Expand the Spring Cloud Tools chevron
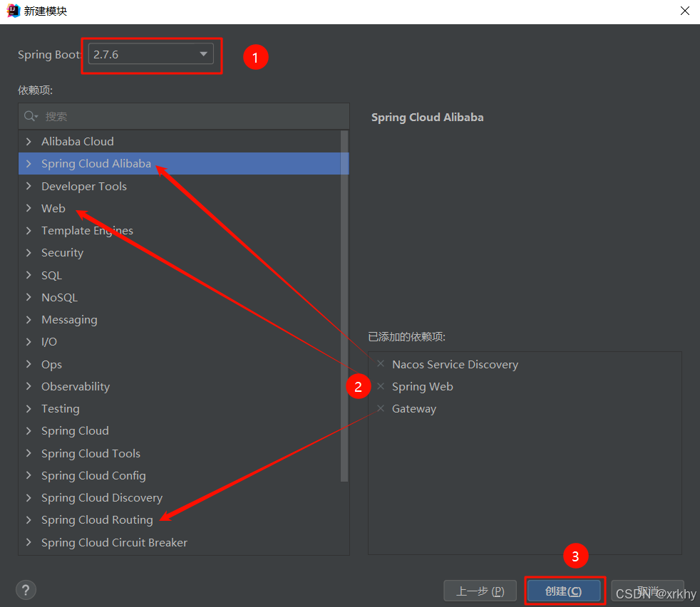This screenshot has width=700, height=607. tap(29, 453)
